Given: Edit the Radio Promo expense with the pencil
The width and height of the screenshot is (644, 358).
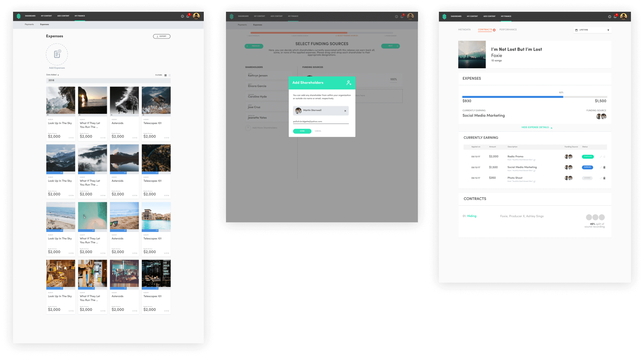Looking at the screenshot, I should 601,157.
